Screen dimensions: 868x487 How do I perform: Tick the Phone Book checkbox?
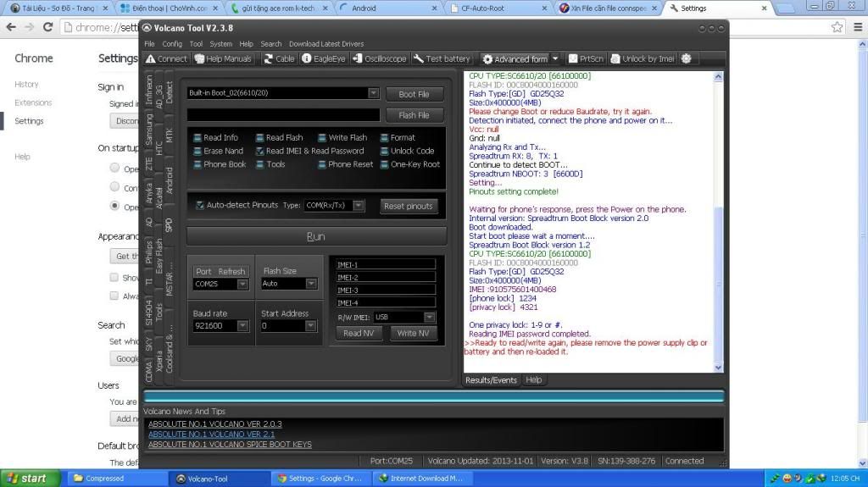[197, 164]
